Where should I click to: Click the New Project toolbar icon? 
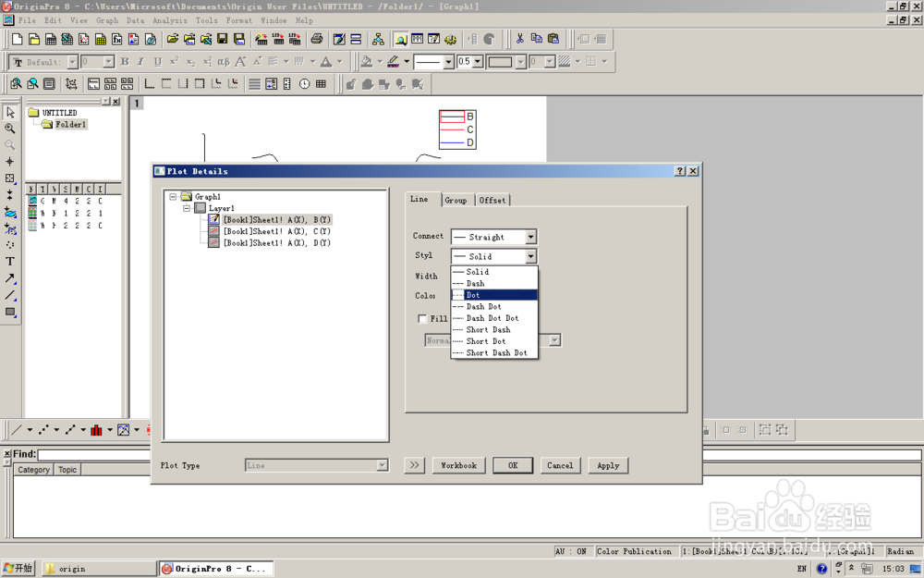pyautogui.click(x=17, y=40)
